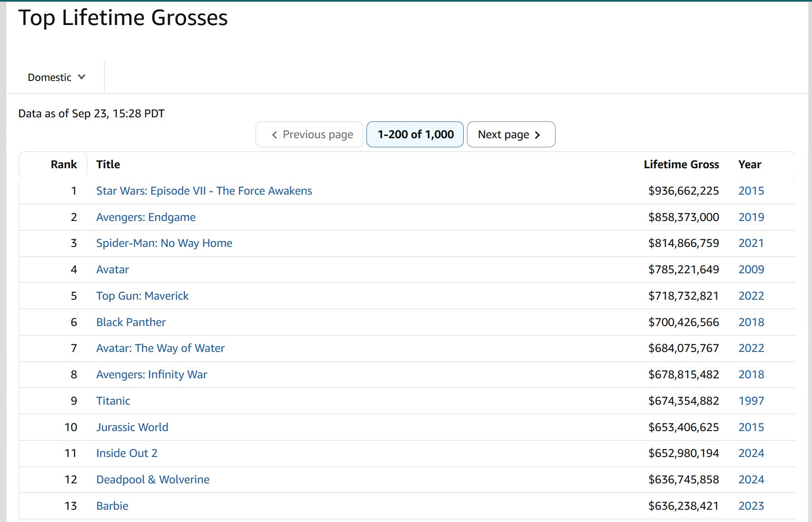Open Top Gun: Maverick link

coord(142,296)
